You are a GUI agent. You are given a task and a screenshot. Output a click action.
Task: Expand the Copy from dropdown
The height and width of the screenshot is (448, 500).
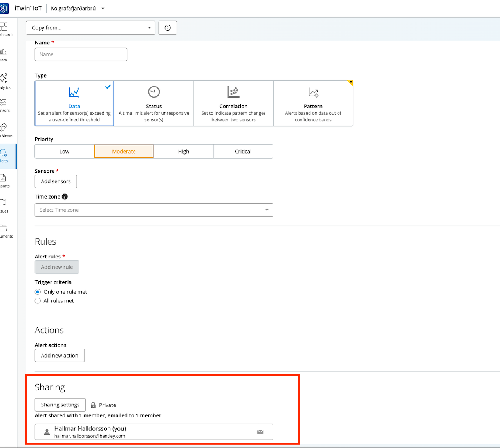pos(90,28)
